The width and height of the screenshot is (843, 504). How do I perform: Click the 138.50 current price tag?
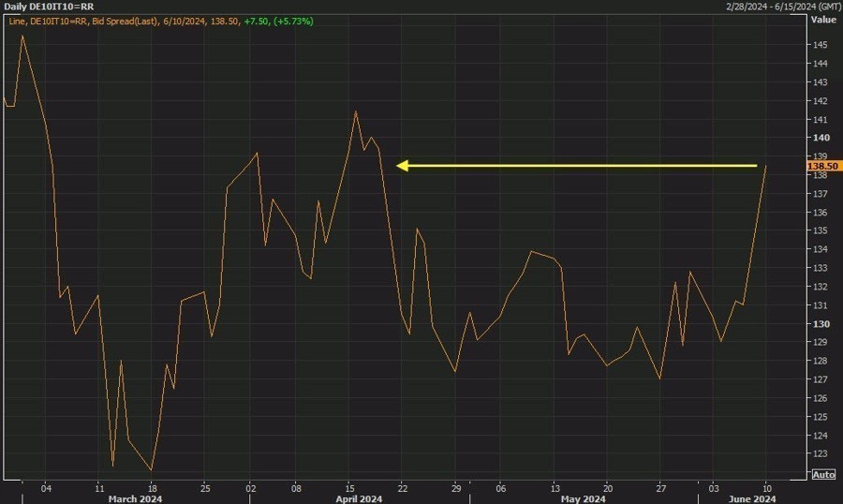pyautogui.click(x=821, y=166)
